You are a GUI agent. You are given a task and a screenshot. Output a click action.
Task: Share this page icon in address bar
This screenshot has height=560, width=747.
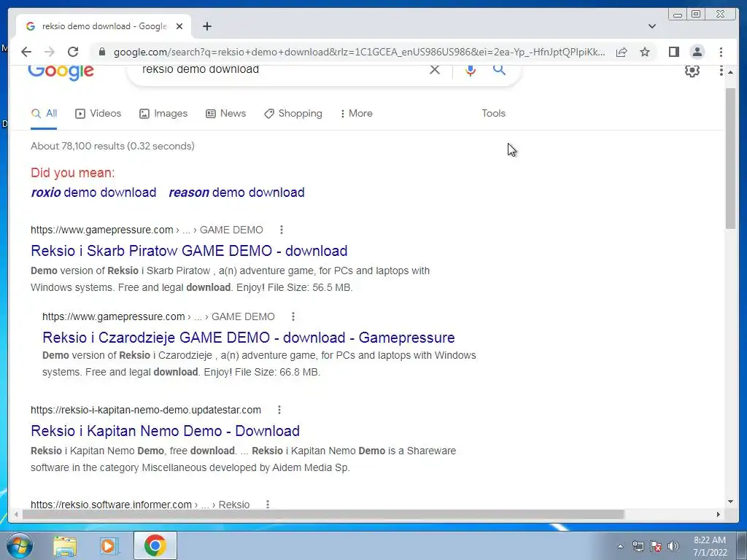click(622, 52)
